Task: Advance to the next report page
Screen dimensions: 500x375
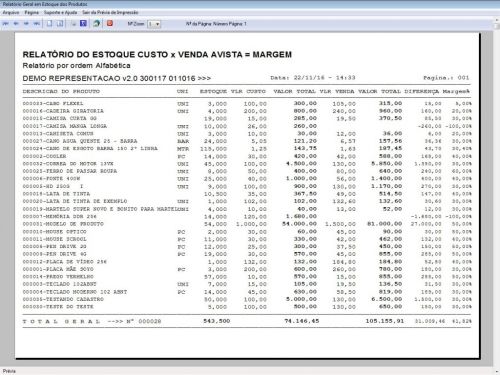Action: coord(26,24)
